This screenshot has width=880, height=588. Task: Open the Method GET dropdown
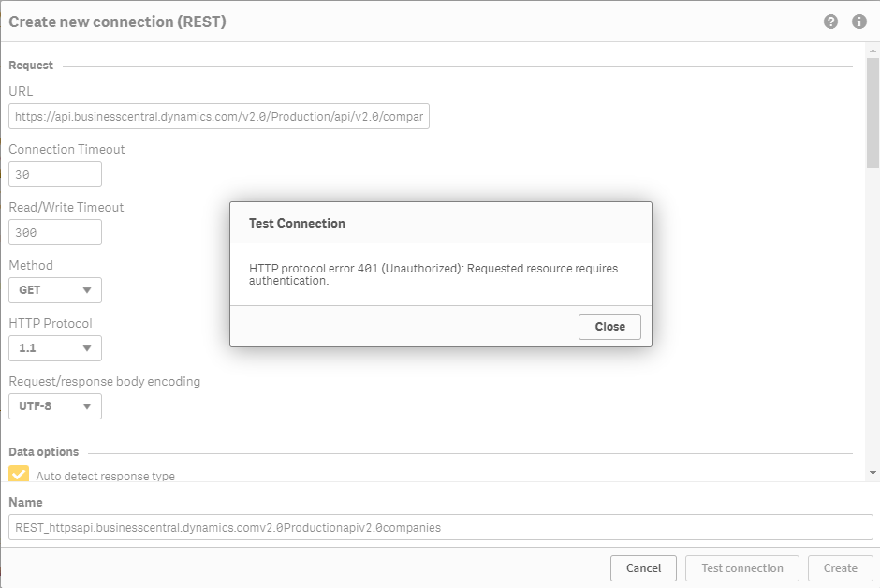click(x=55, y=290)
